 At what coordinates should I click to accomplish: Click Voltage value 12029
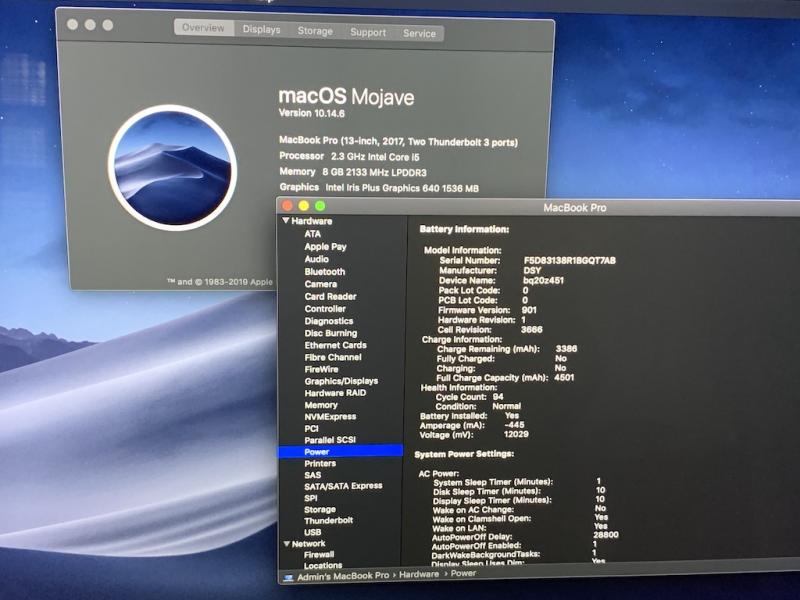tap(516, 434)
